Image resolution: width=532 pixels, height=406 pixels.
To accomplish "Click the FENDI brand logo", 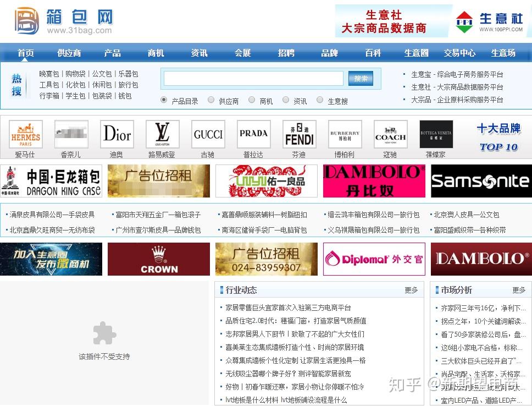I will pyautogui.click(x=299, y=134).
